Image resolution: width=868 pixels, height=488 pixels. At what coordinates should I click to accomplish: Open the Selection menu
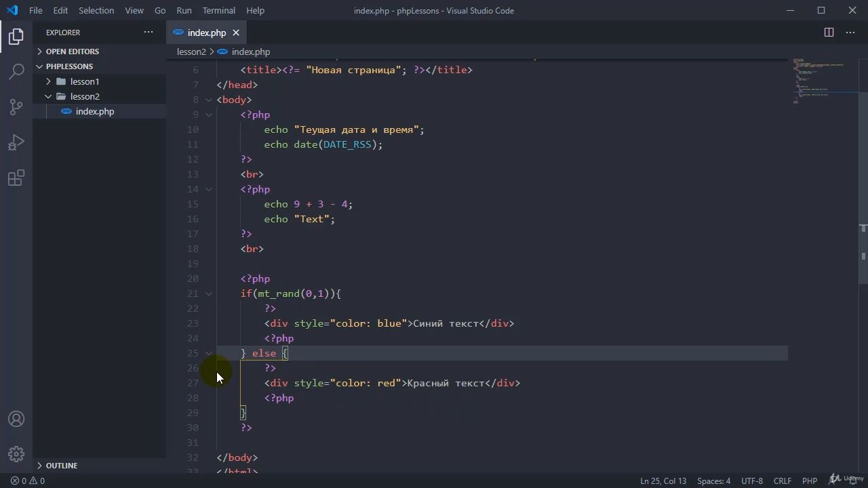[x=96, y=10]
